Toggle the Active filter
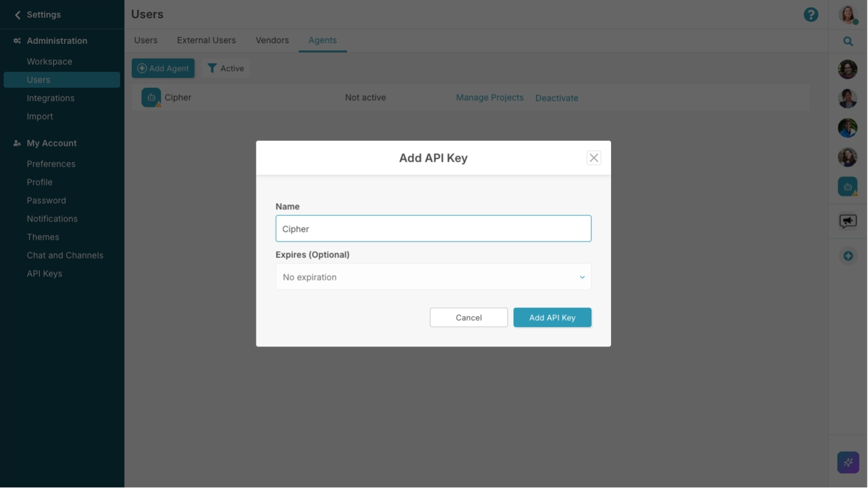Screen dimensions: 868x488 [225, 68]
